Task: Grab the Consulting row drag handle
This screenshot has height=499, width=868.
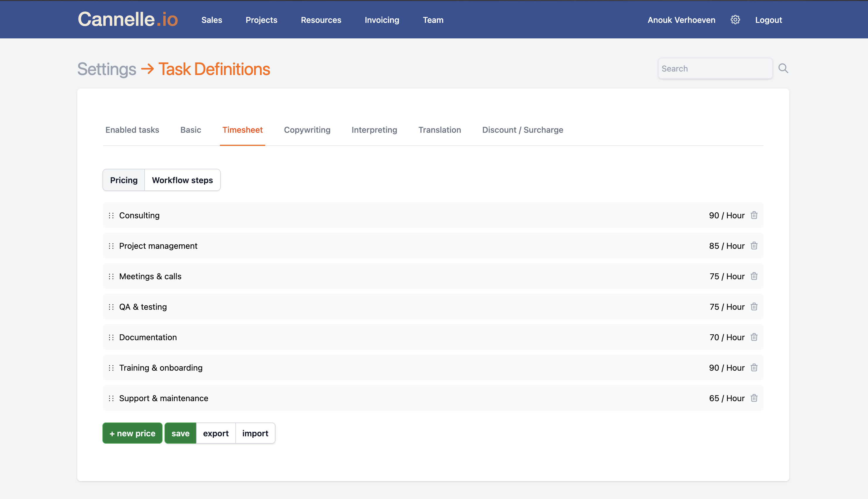Action: coord(111,216)
